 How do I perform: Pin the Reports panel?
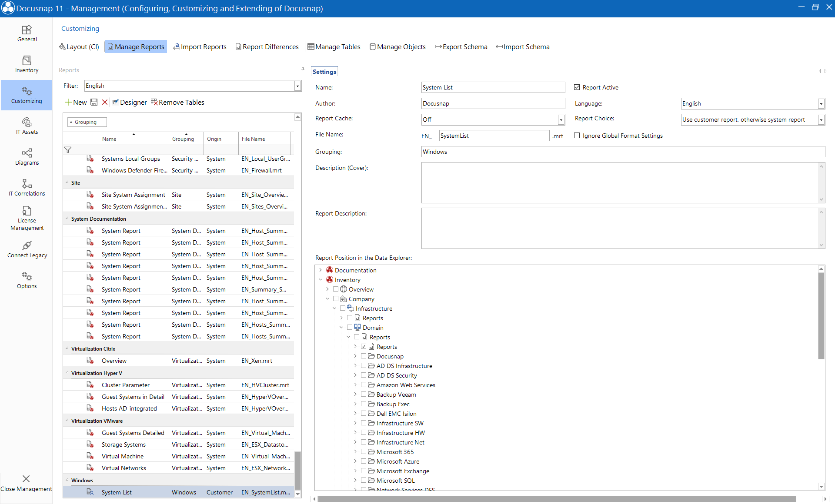303,69
